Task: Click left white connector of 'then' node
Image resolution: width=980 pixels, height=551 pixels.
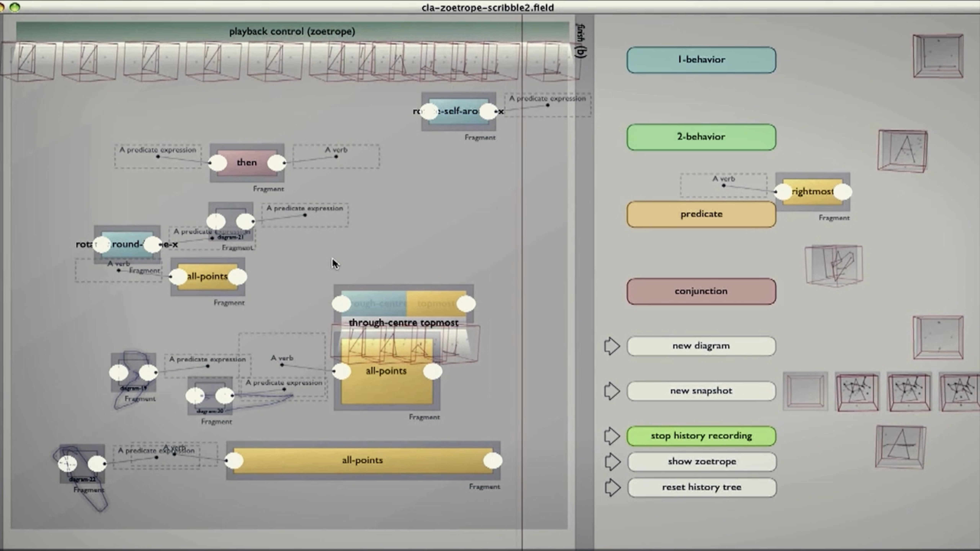Action: tap(218, 163)
